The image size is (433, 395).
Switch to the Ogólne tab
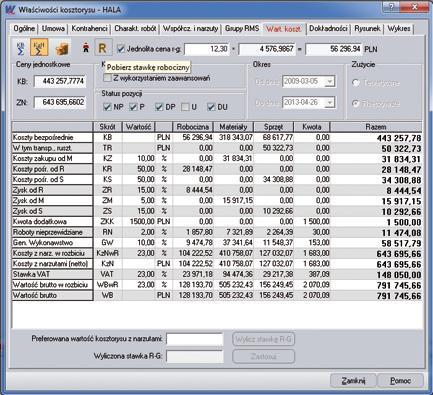(x=24, y=29)
